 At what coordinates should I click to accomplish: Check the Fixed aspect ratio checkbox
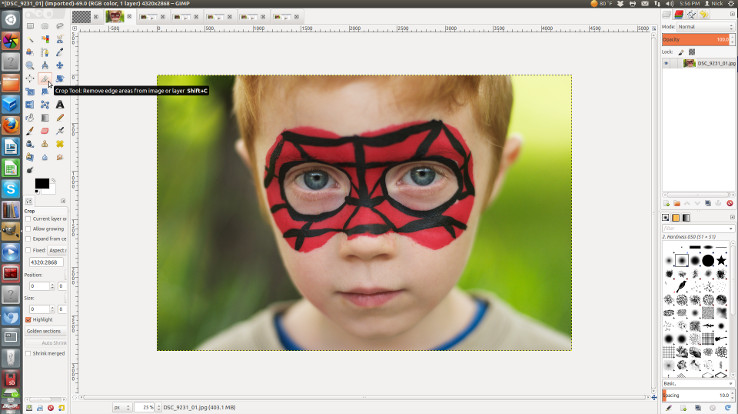[28, 250]
